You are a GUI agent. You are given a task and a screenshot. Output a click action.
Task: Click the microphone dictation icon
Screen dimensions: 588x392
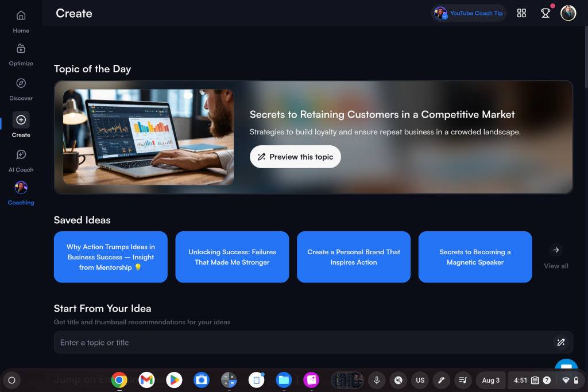point(377,380)
